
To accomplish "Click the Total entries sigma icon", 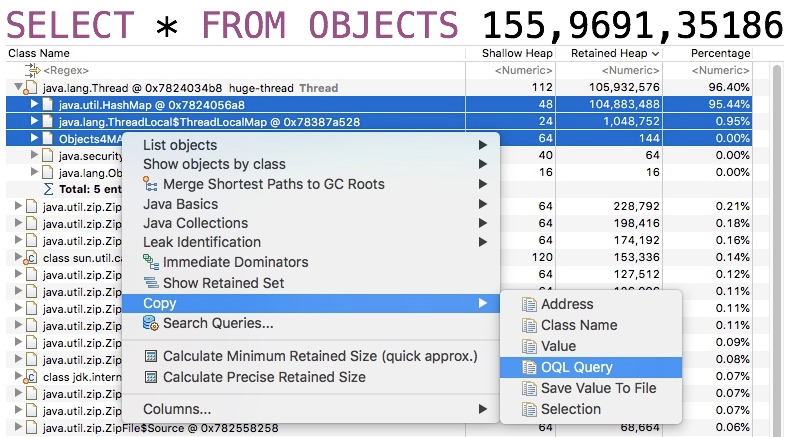I will [x=48, y=189].
